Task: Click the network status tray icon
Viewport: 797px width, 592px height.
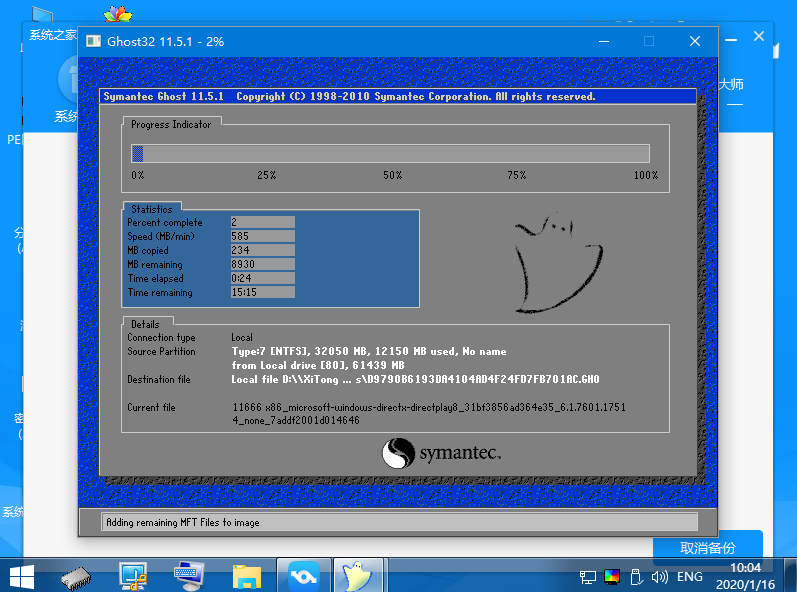Action: click(x=588, y=577)
